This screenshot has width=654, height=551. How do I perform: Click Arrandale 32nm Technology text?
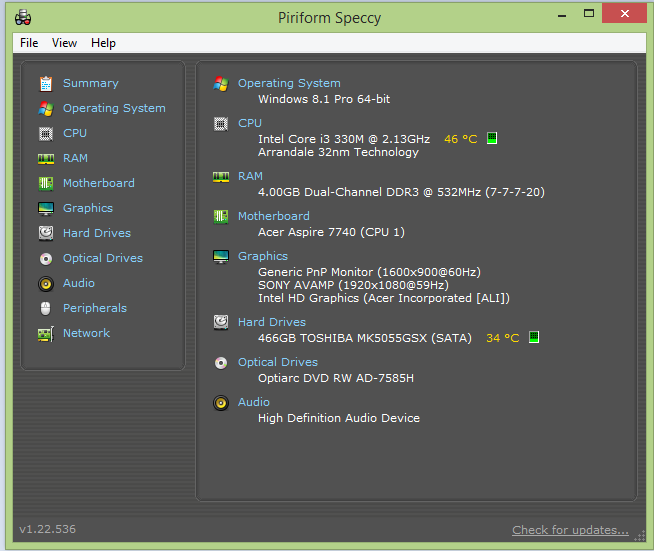click(338, 152)
